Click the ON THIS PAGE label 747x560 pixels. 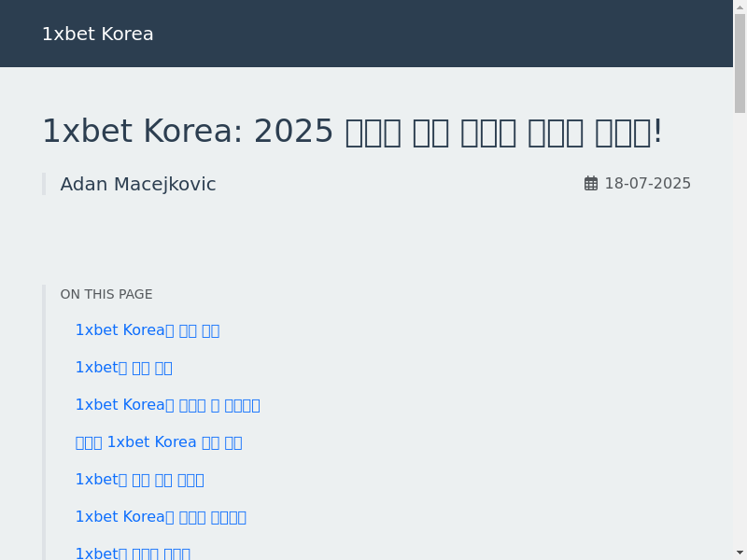106,294
